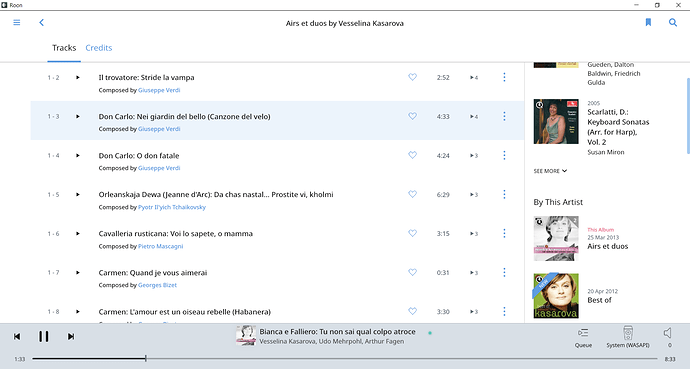Screen dimensions: 690x369
Task: Open Best of Kasarova album cover
Action: [556, 296]
